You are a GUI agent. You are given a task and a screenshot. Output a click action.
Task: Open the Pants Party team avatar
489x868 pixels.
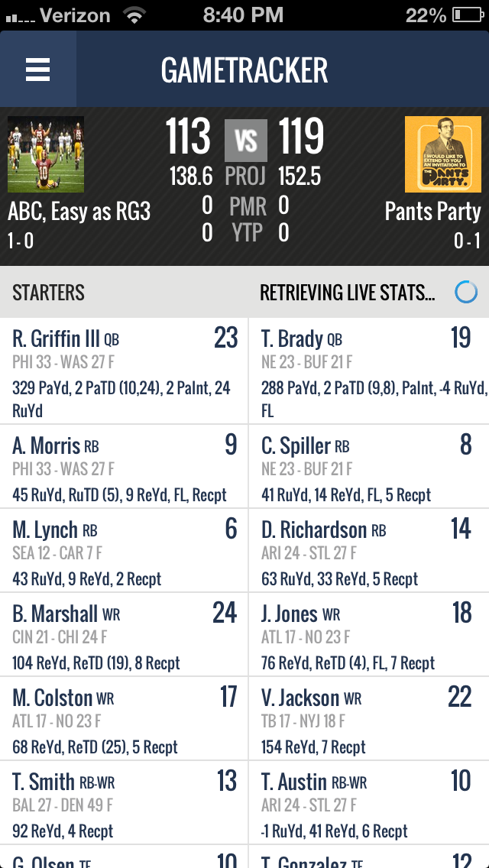(442, 154)
